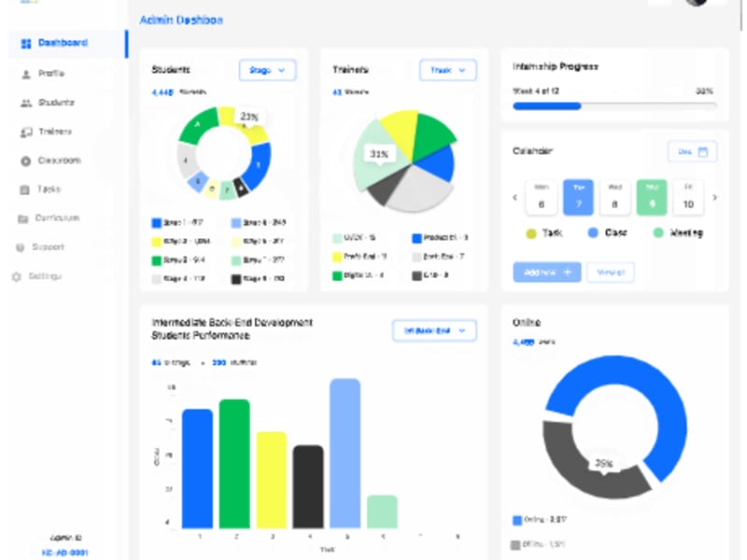Click the tall light blue bar for task 5
Screen dimensions: 747x560
[345, 454]
